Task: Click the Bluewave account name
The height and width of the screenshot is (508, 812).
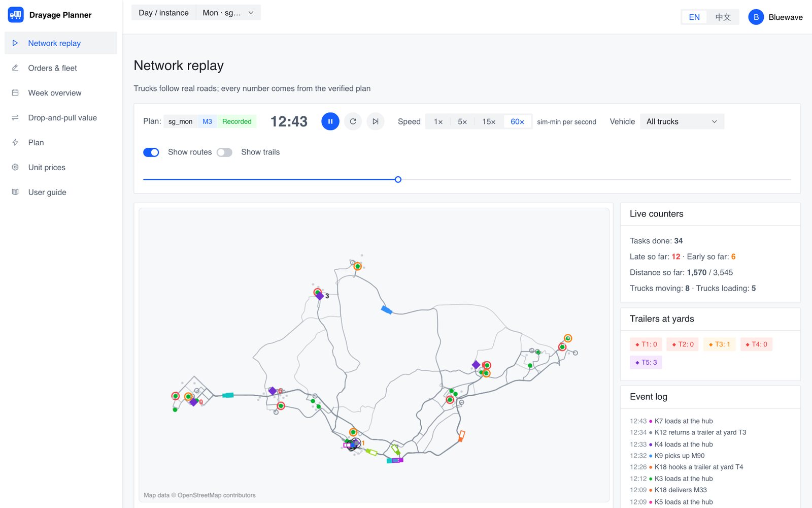Action: tap(785, 17)
